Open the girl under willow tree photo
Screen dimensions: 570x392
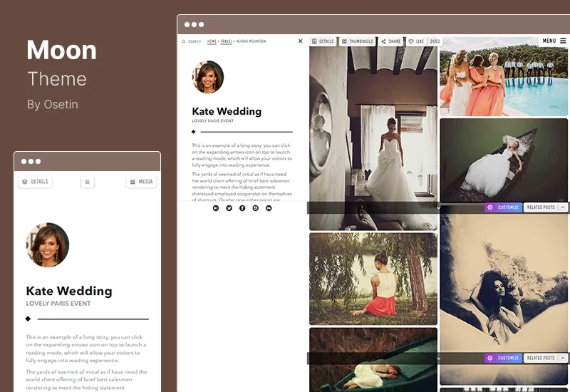click(x=373, y=279)
